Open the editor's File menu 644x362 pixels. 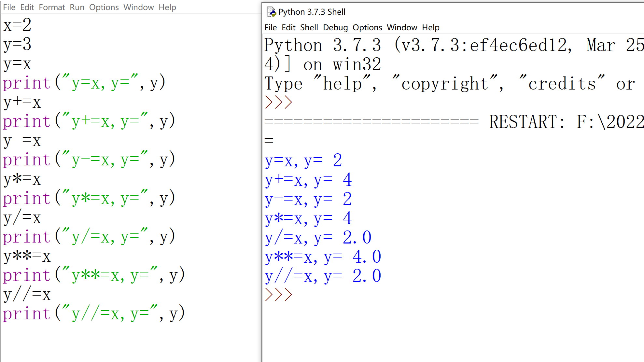[x=9, y=7]
